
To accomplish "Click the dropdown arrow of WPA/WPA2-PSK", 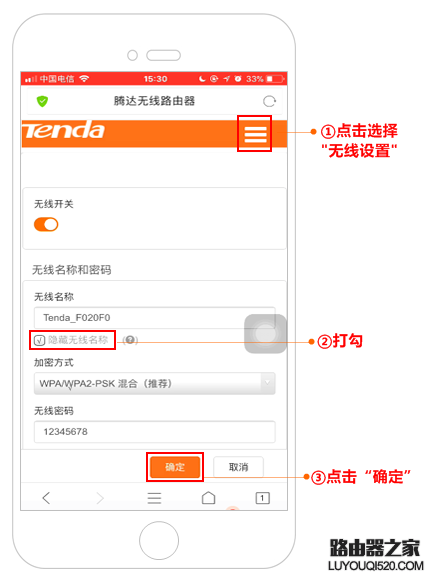I will point(267,383).
